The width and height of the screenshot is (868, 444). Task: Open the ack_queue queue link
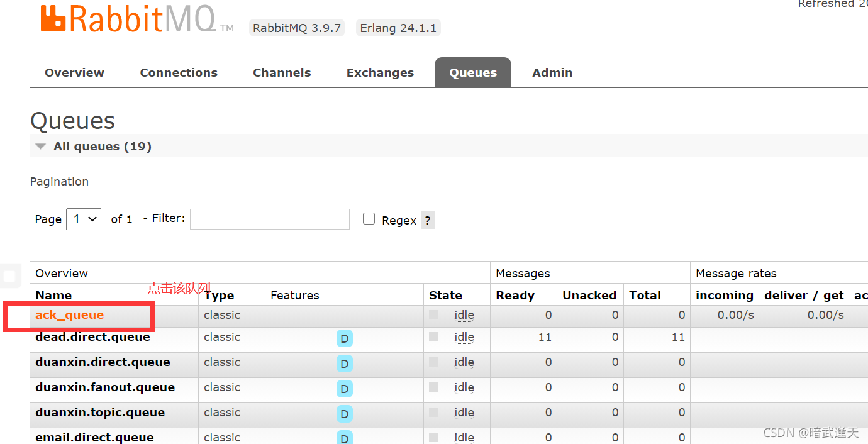[x=69, y=314]
